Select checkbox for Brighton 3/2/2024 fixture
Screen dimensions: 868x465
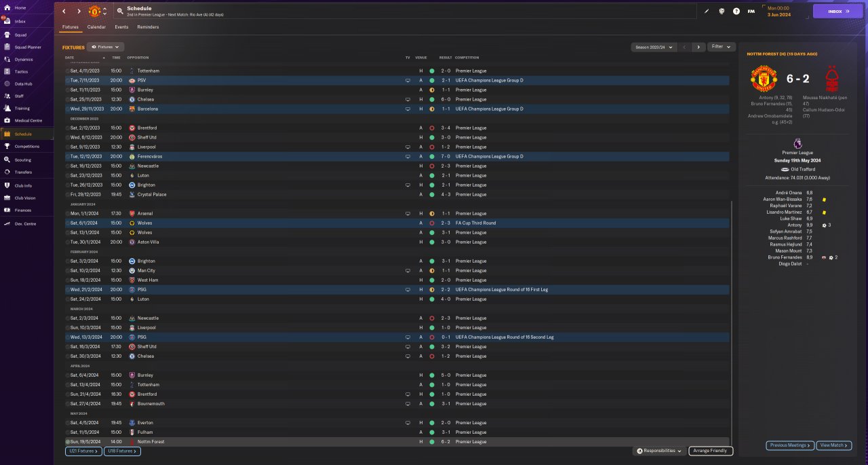point(67,261)
